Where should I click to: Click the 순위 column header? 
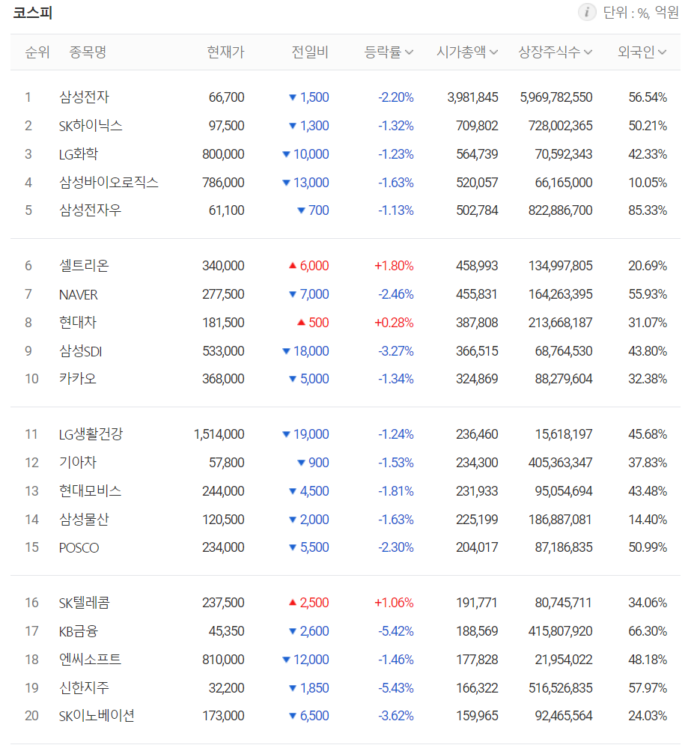click(x=37, y=52)
